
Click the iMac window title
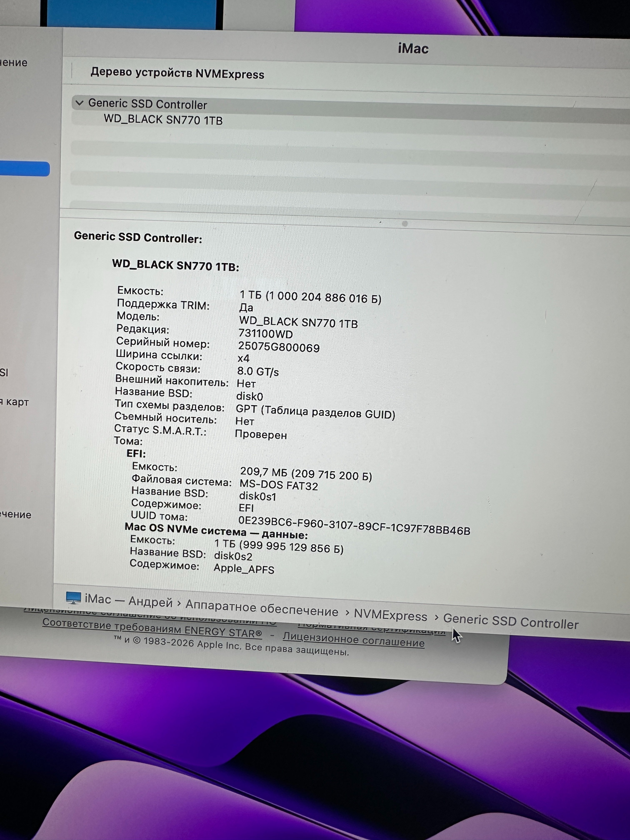click(x=413, y=49)
